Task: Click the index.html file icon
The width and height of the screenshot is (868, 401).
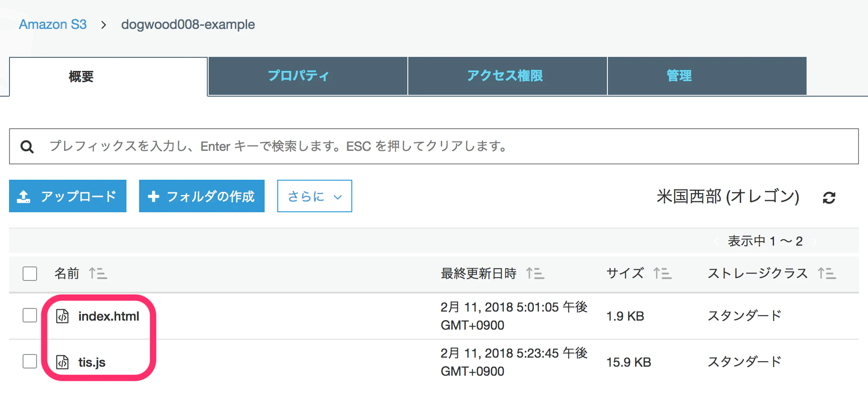Action: point(62,316)
